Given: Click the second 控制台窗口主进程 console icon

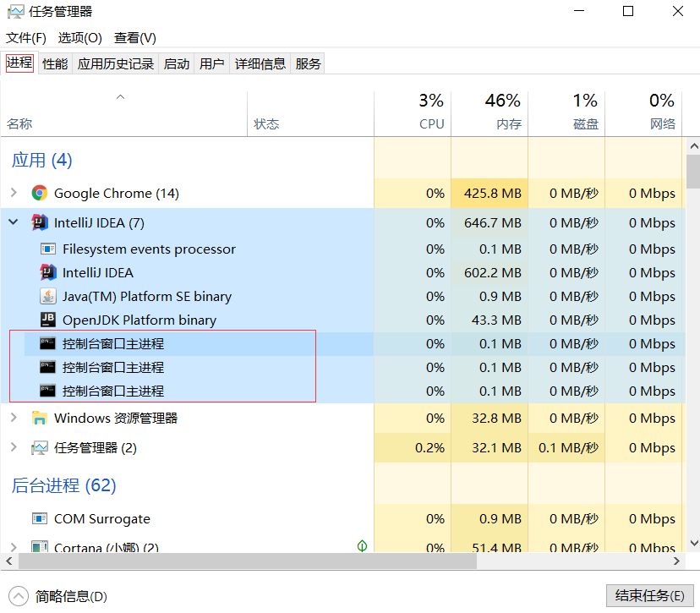Looking at the screenshot, I should point(48,367).
